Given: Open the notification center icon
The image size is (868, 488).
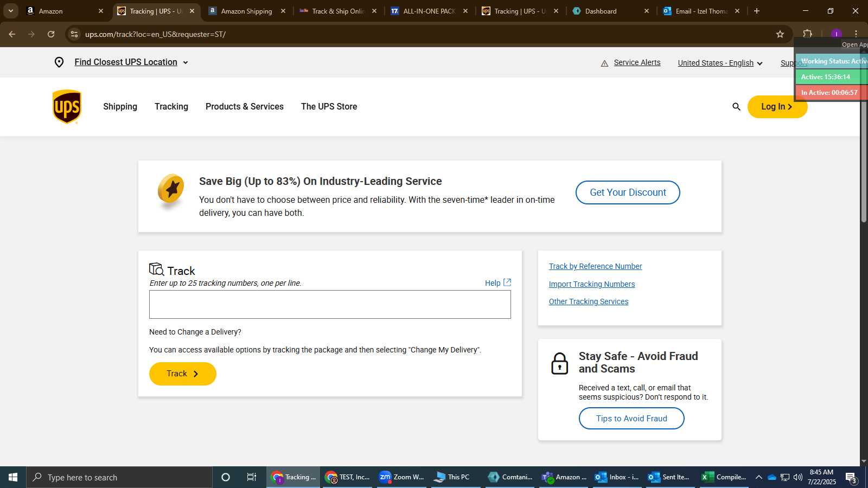Looking at the screenshot, I should click(x=851, y=478).
